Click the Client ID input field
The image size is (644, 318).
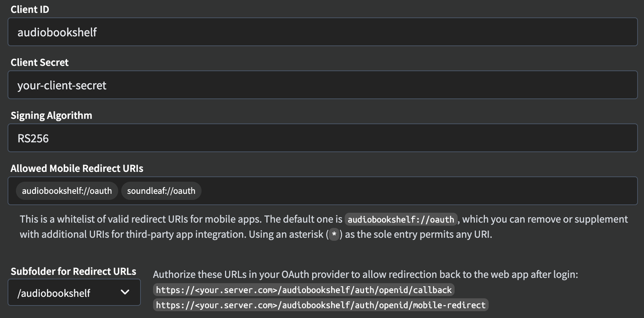click(322, 32)
